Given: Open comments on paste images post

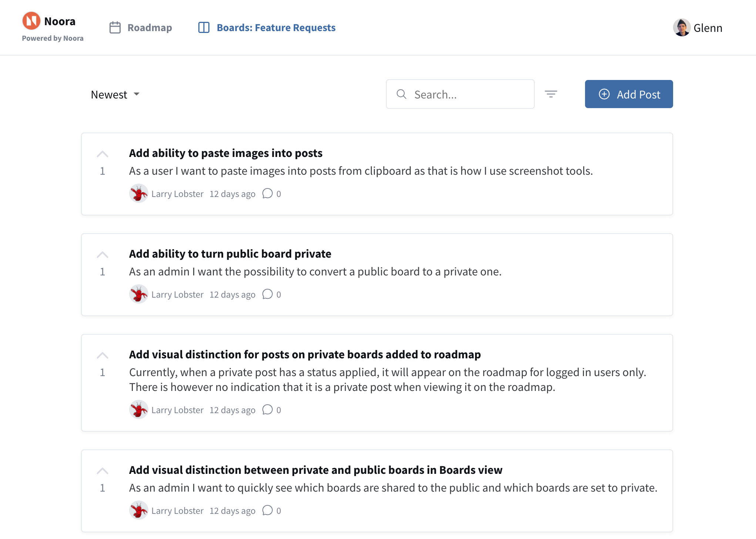Looking at the screenshot, I should pos(268,194).
